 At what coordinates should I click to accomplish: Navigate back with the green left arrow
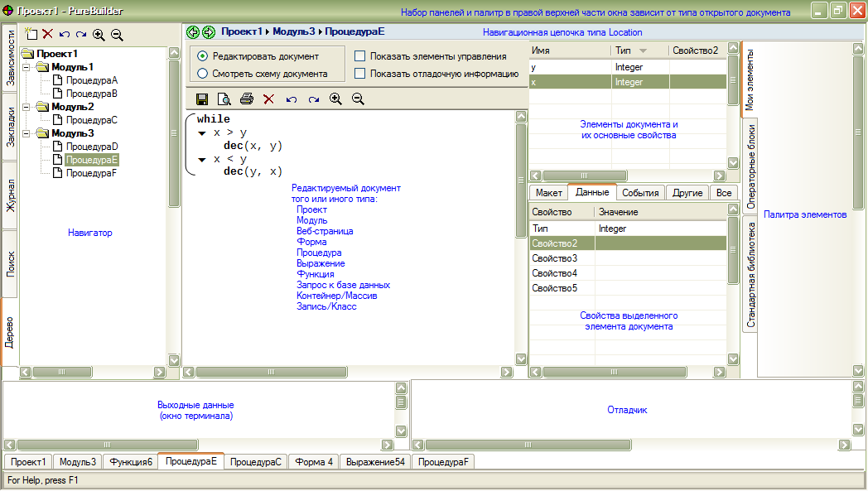click(193, 32)
